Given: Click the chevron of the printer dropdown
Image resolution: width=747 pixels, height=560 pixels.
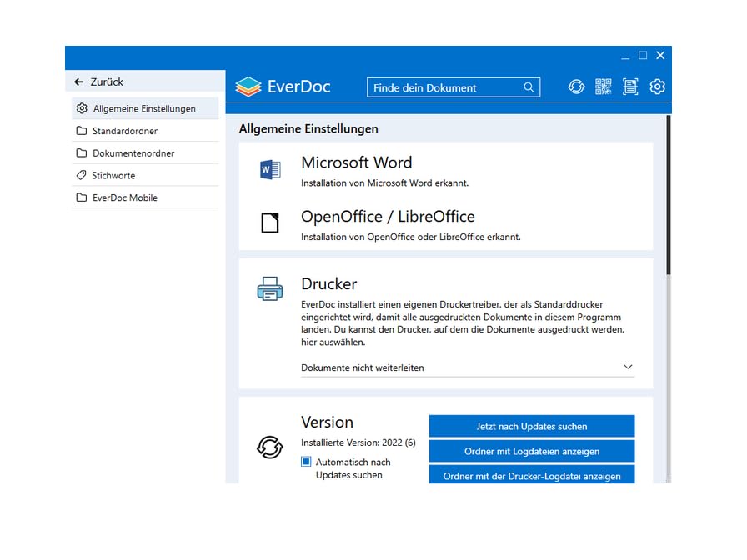Looking at the screenshot, I should [628, 367].
